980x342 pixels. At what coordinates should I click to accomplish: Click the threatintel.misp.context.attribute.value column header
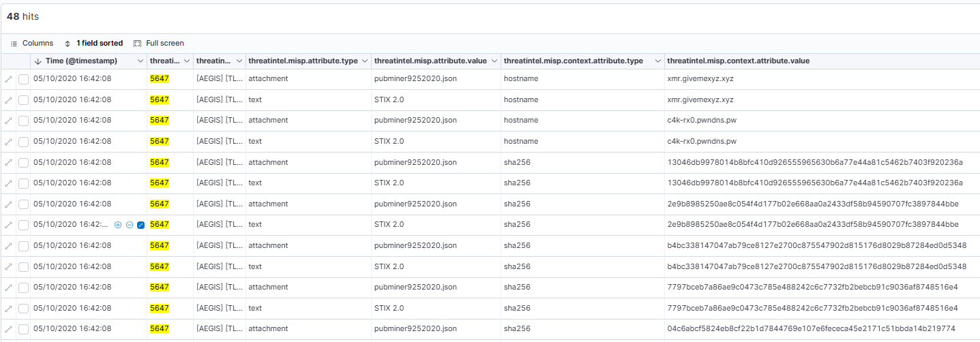tap(738, 61)
